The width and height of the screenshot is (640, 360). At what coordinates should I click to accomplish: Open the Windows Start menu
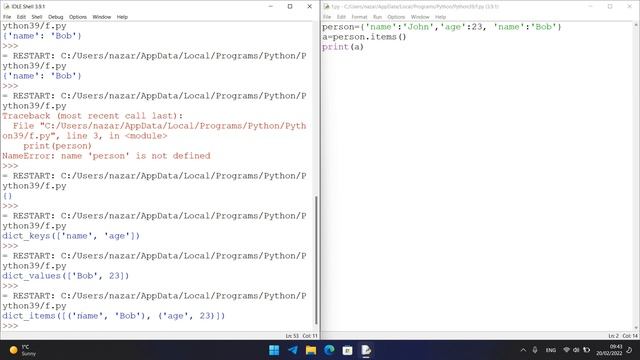(274, 350)
